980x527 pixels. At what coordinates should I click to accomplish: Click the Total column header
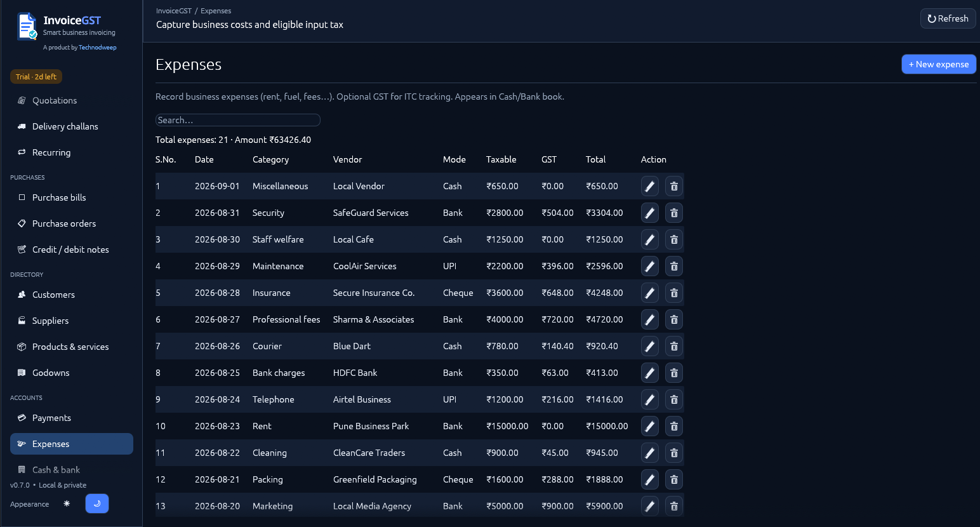[595, 159]
